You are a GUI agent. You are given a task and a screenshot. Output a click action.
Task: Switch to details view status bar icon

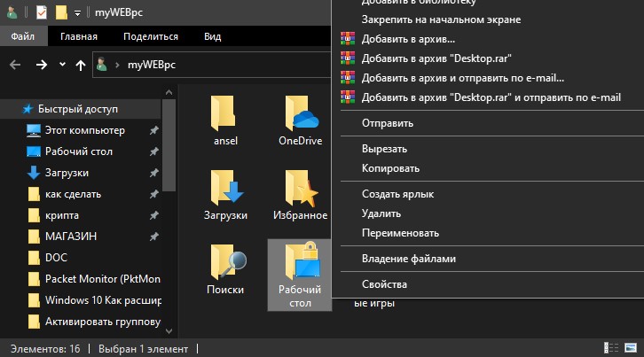click(x=610, y=348)
